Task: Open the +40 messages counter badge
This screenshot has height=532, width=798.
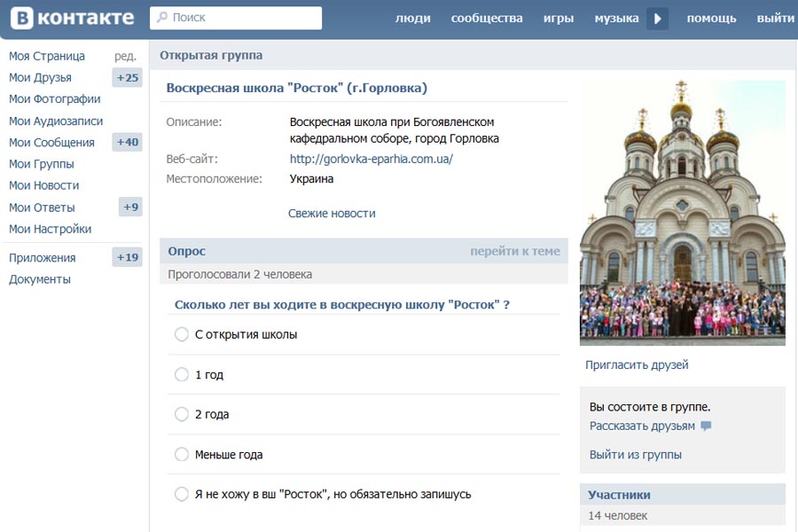Action: pyautogui.click(x=128, y=143)
